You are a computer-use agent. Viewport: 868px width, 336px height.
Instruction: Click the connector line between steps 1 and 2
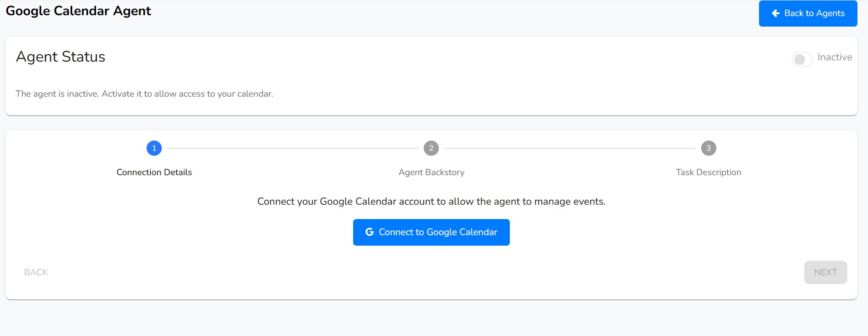pos(293,148)
